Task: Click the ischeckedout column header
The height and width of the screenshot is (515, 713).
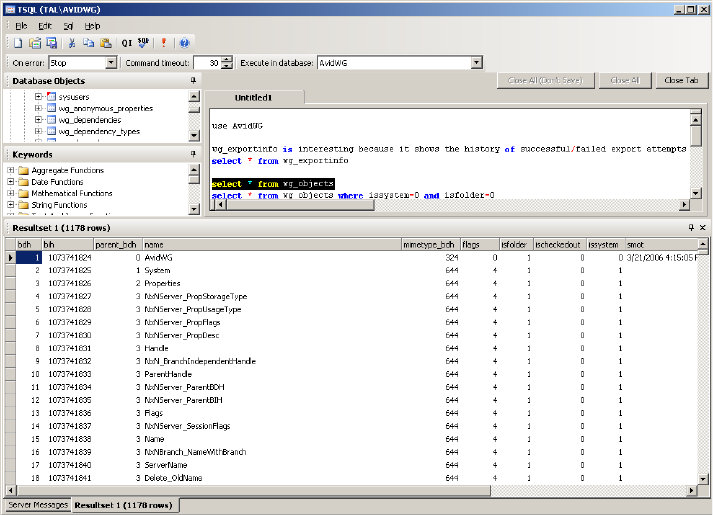Action: [x=559, y=245]
